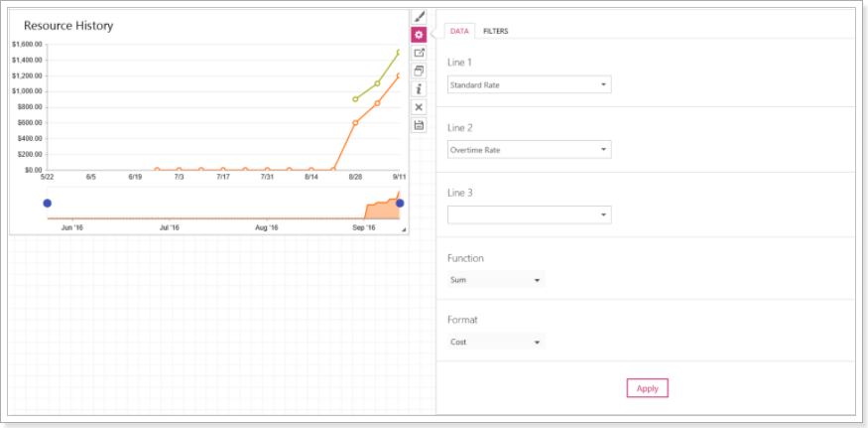Click the 8/28 x-axis date label
The width and height of the screenshot is (868, 428).
[355, 177]
